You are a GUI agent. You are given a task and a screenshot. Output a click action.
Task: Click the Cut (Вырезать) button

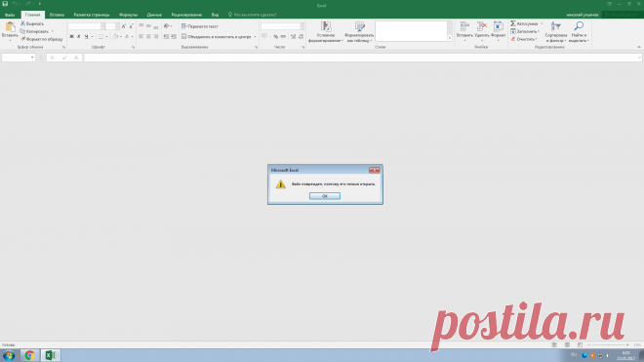pyautogui.click(x=32, y=23)
